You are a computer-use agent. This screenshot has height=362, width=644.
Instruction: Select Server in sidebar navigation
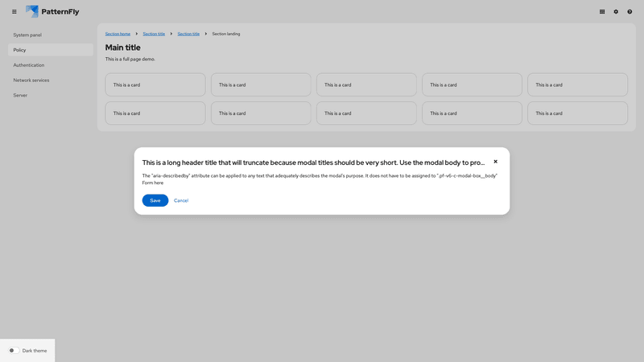click(20, 95)
